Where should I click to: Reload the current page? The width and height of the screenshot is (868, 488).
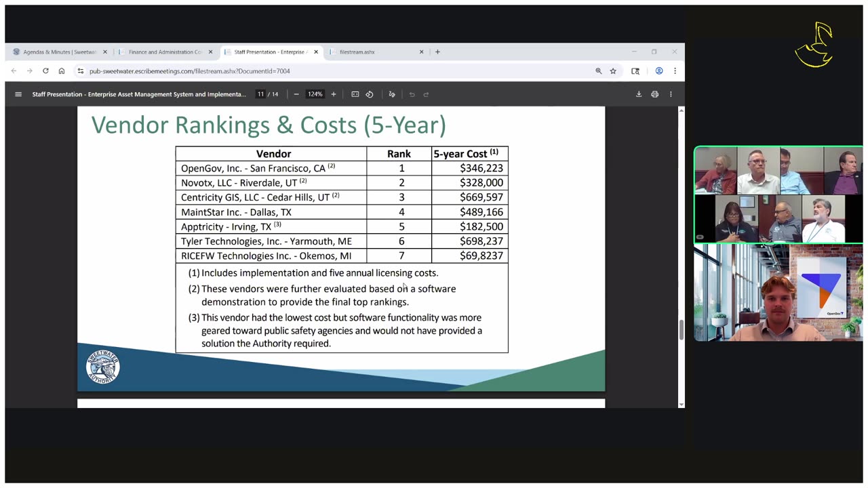pos(45,70)
